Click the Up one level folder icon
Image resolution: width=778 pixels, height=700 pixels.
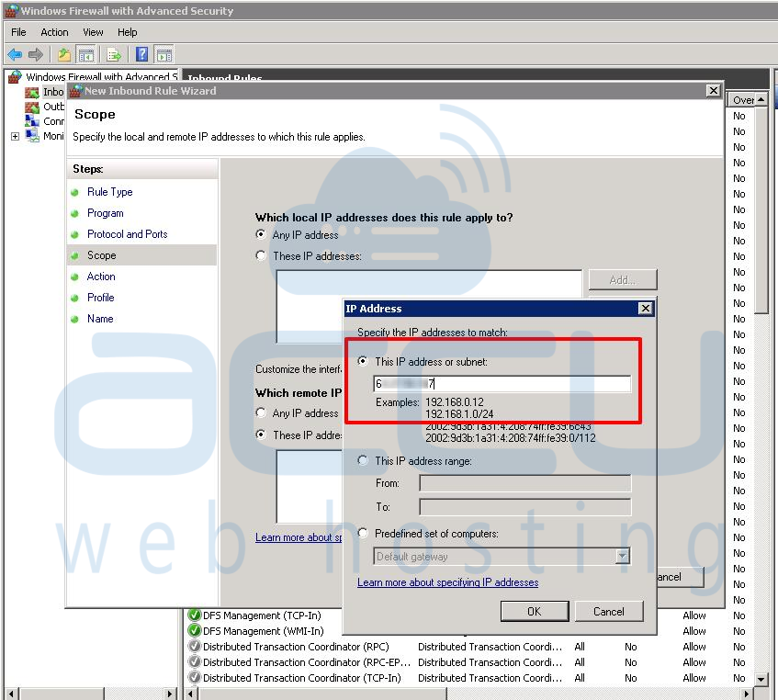64,54
